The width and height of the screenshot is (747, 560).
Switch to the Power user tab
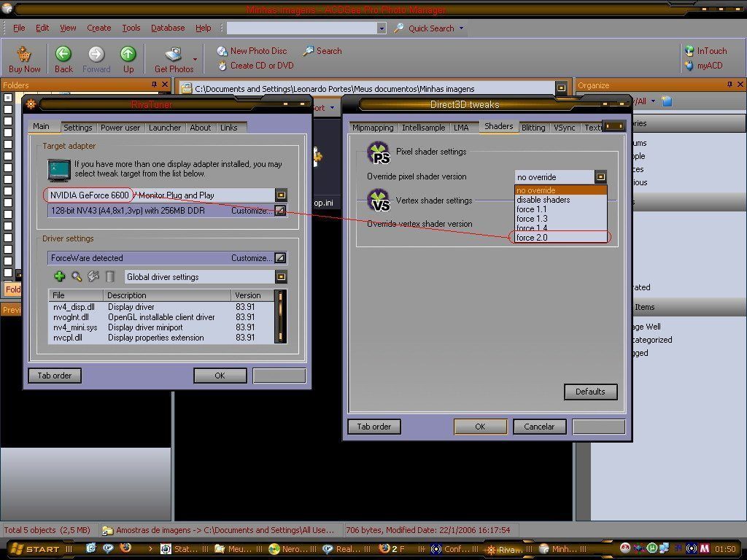pos(120,128)
